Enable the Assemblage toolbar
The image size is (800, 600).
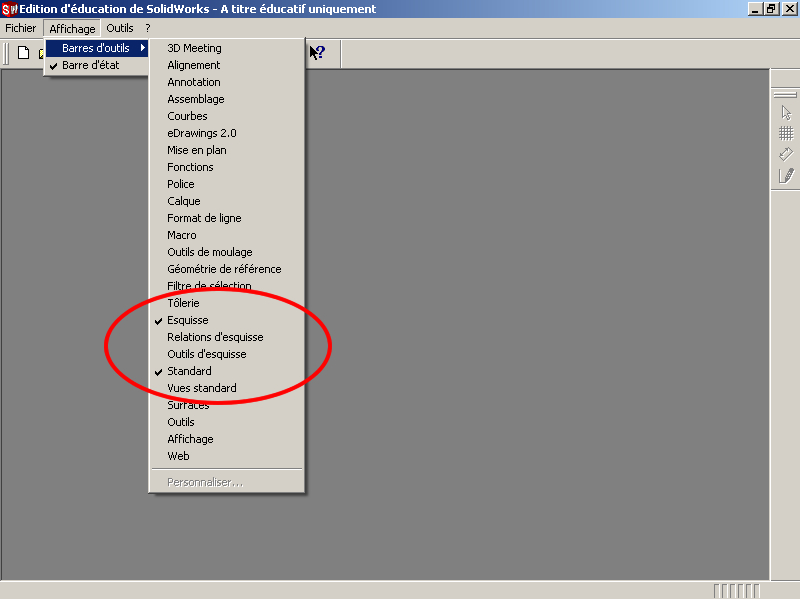coord(227,99)
